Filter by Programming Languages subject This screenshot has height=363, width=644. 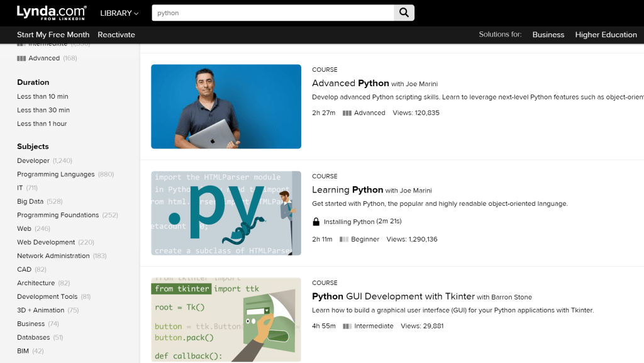pos(56,174)
